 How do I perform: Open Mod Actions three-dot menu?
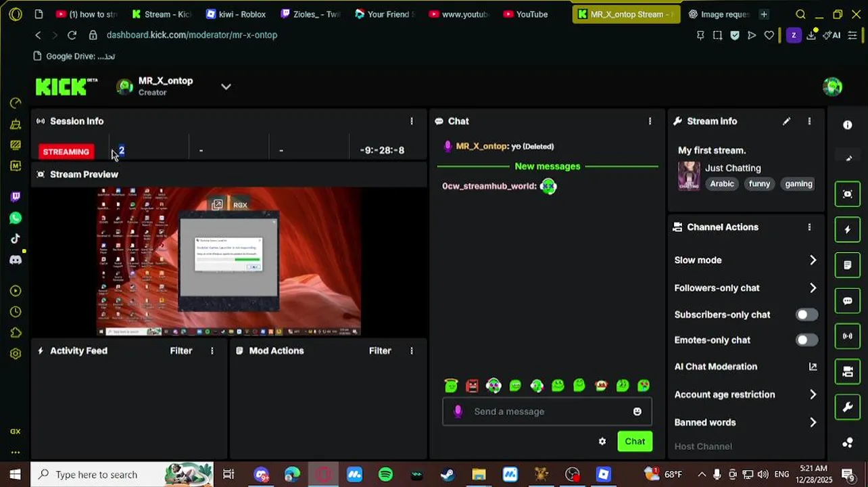click(411, 350)
